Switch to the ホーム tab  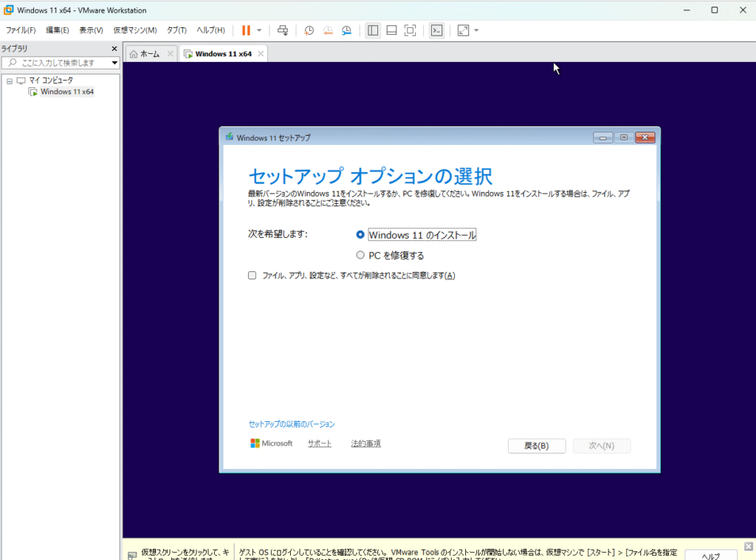(x=145, y=54)
